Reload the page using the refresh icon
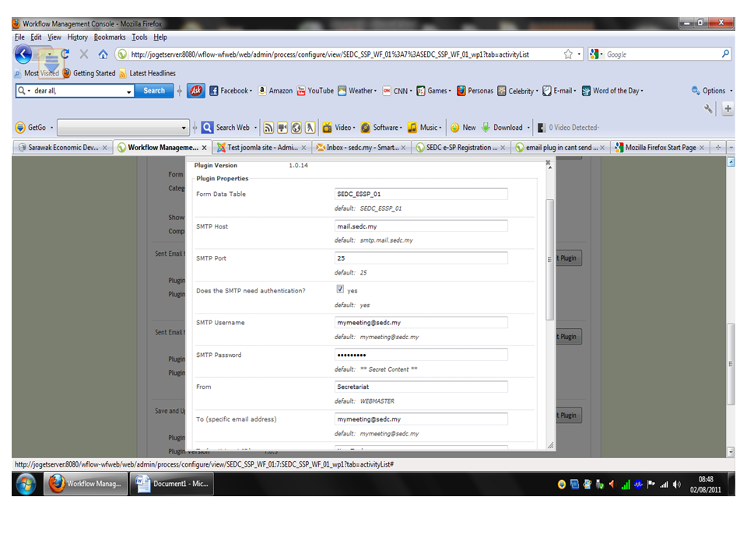This screenshot has width=747, height=560. pos(65,54)
